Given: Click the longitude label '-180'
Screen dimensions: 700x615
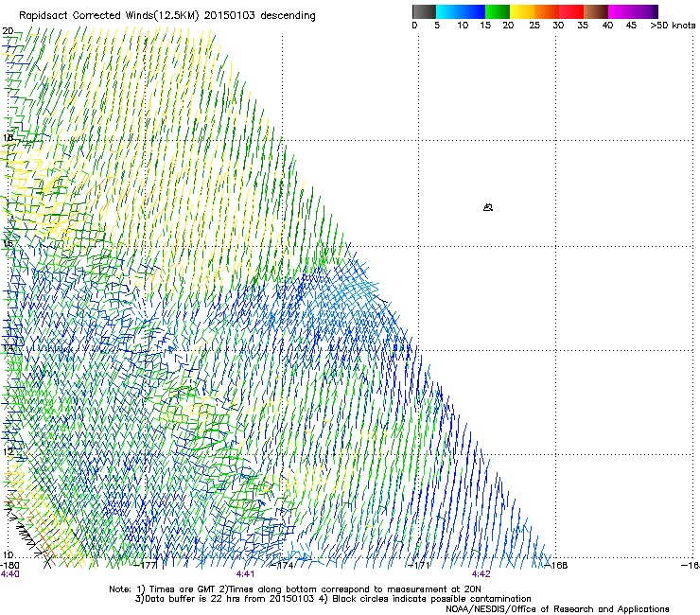Looking at the screenshot, I should click(9, 565).
